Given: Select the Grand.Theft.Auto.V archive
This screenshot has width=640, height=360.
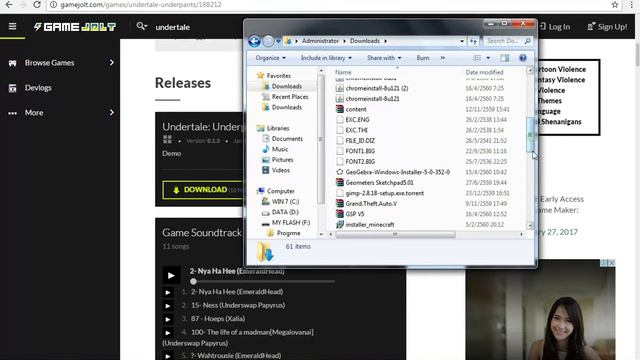Looking at the screenshot, I should 367,203.
